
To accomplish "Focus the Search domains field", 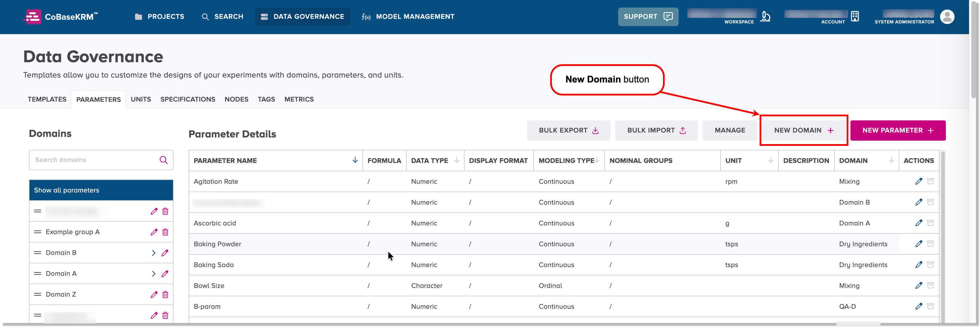I will [x=101, y=160].
